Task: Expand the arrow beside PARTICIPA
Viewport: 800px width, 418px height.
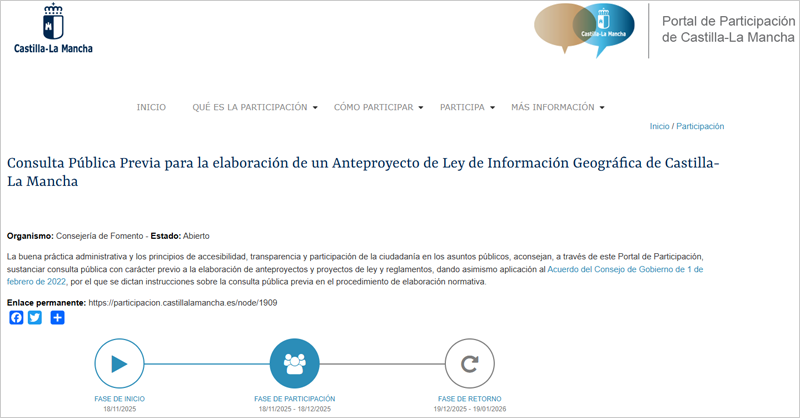Action: (x=492, y=108)
